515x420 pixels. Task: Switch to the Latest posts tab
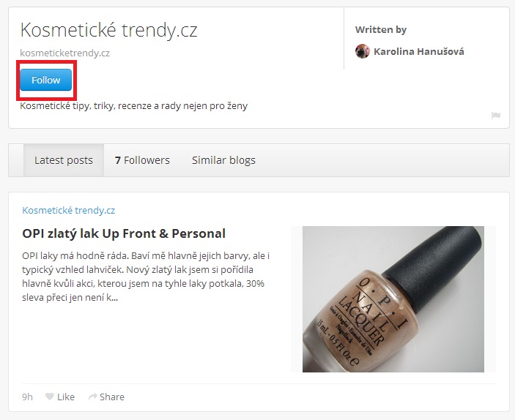point(64,160)
